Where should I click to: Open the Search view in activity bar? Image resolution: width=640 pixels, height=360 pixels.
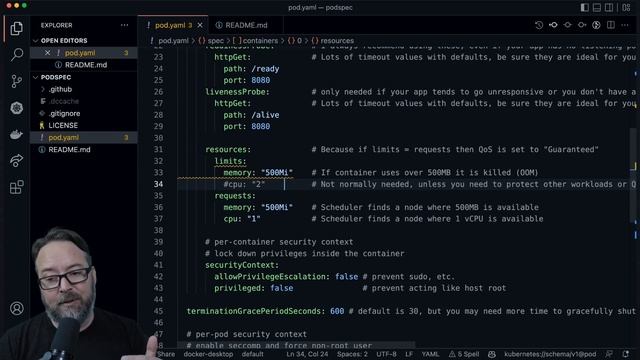16,55
